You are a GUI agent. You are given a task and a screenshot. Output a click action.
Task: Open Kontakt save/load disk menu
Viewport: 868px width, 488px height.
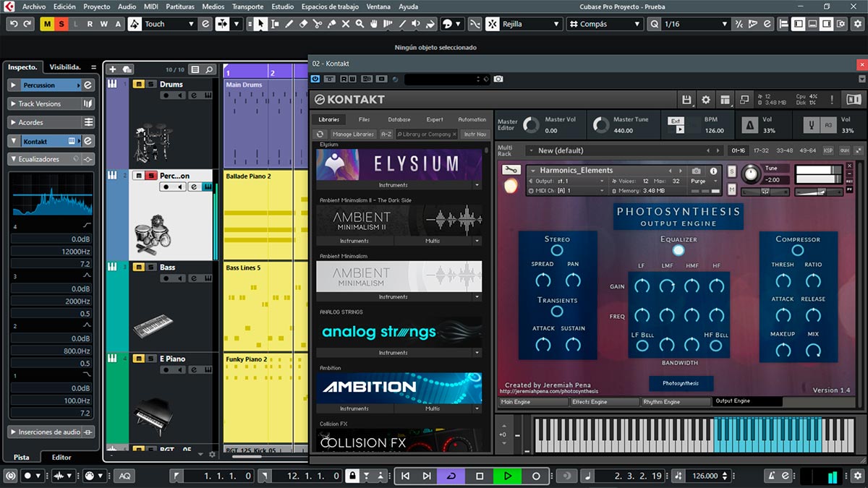click(x=688, y=100)
